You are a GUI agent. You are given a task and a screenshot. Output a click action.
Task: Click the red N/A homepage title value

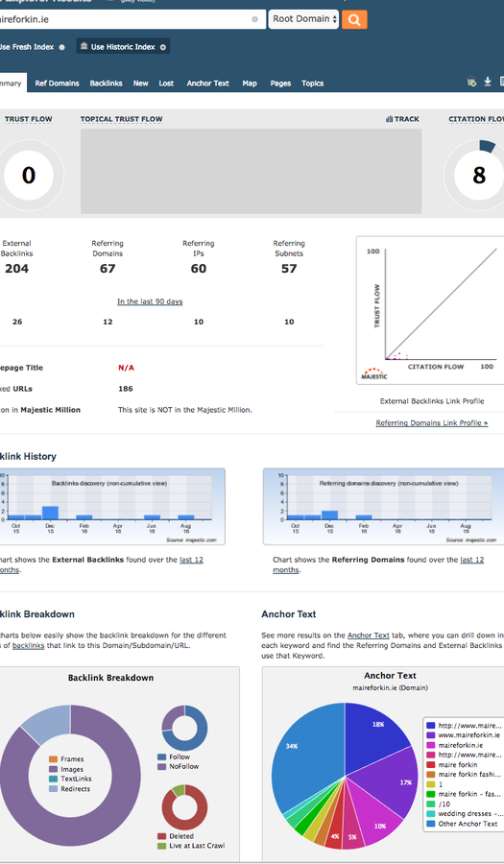[126, 368]
